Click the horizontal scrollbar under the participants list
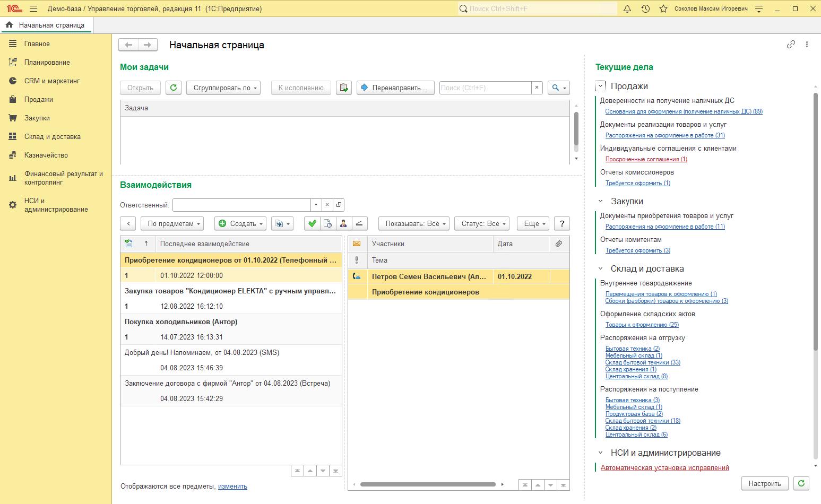 coord(428,484)
